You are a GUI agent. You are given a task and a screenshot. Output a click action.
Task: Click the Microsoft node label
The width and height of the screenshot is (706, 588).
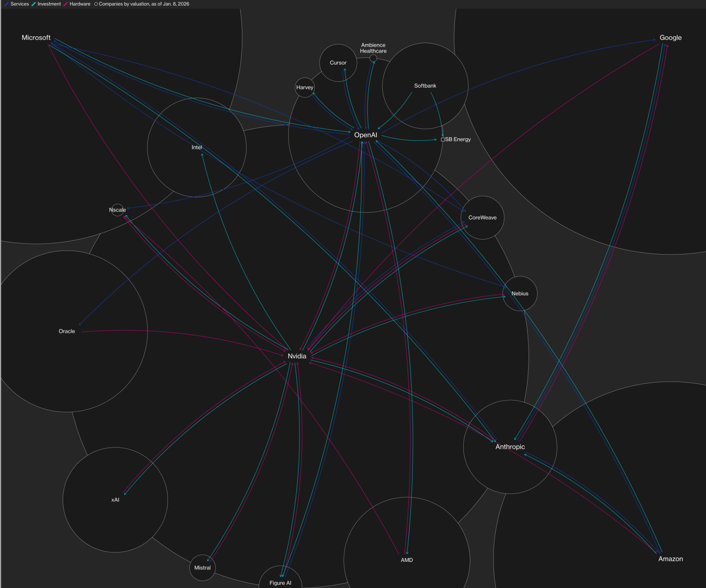[x=36, y=38]
